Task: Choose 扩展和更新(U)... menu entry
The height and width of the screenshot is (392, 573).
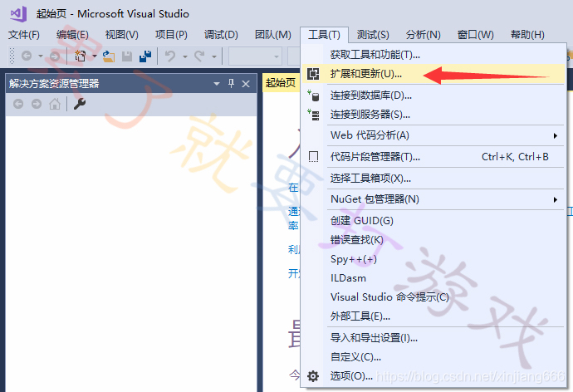Action: pyautogui.click(x=433, y=74)
